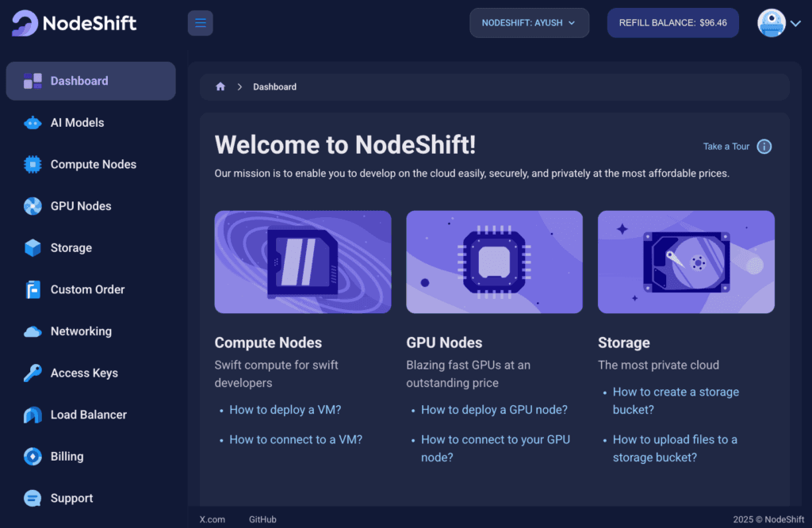Image resolution: width=812 pixels, height=528 pixels.
Task: Go to GPU Nodes menu label
Action: (x=81, y=206)
